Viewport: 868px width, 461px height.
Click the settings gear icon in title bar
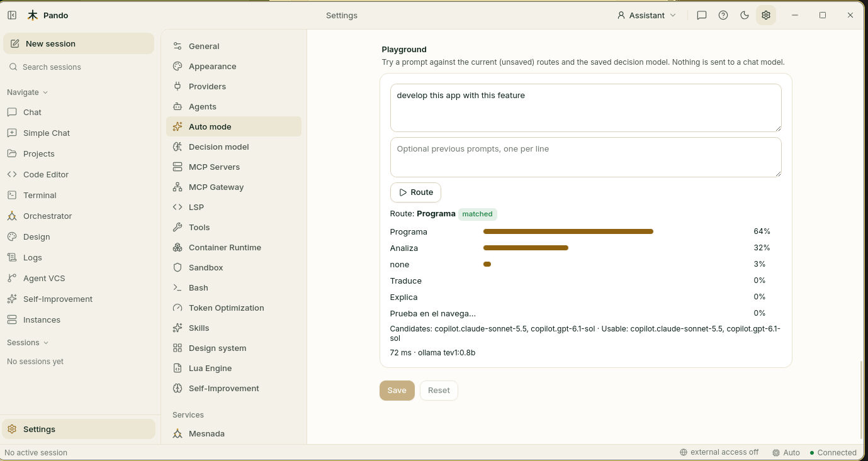point(766,15)
